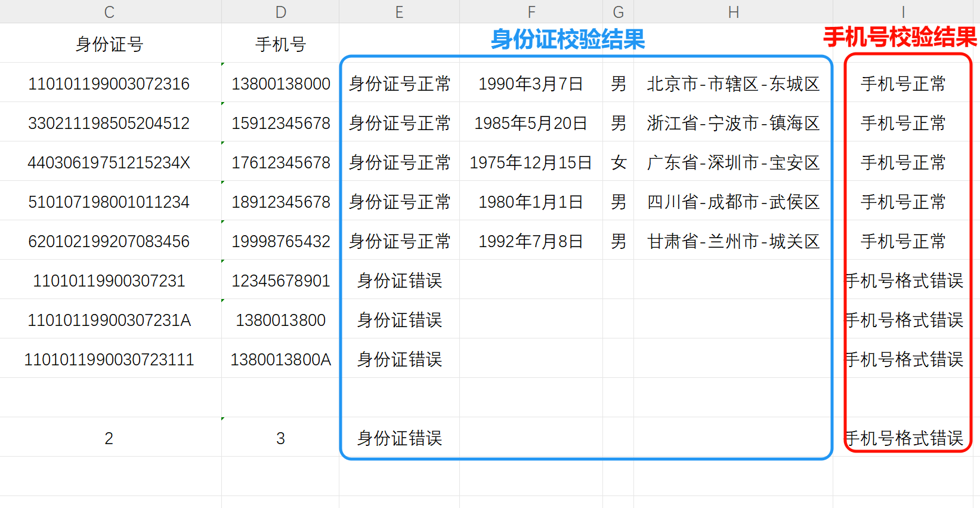Viewport: 980px width, 508px height.
Task: Click 手机号格式错误 in the 1380013800A row
Action: click(x=904, y=359)
